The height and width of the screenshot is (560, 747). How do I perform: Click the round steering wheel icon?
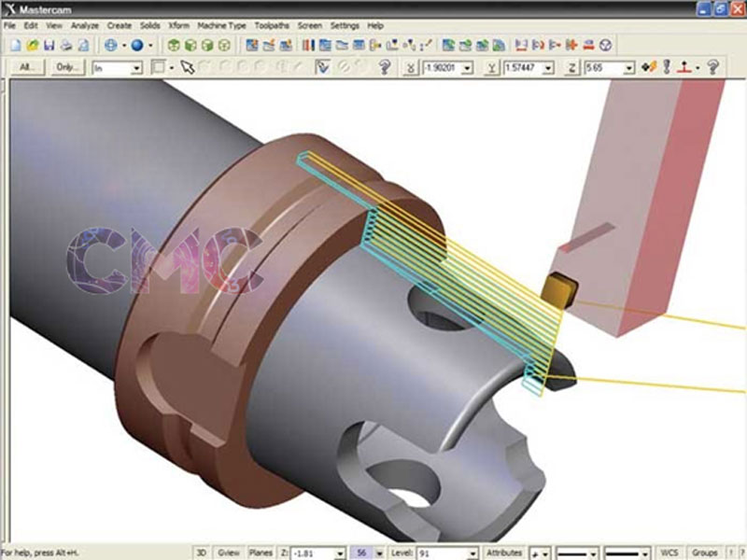605,45
